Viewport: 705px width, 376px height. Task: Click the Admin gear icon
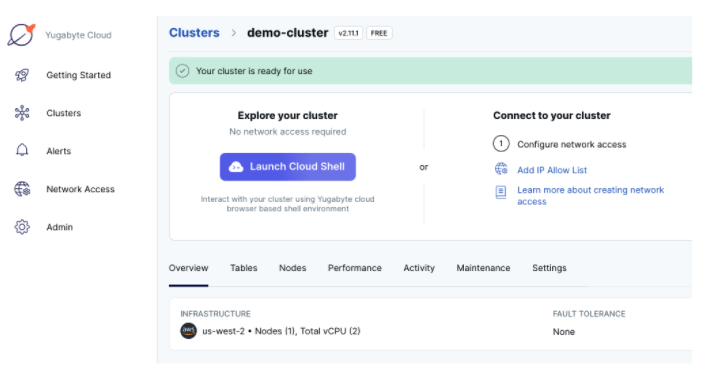(x=22, y=227)
